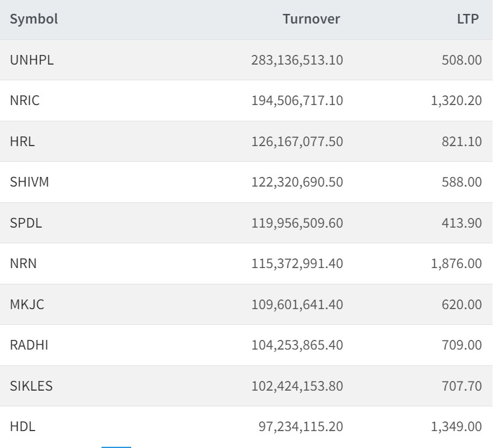Click the SPDL LTP value 413.90

463,223
